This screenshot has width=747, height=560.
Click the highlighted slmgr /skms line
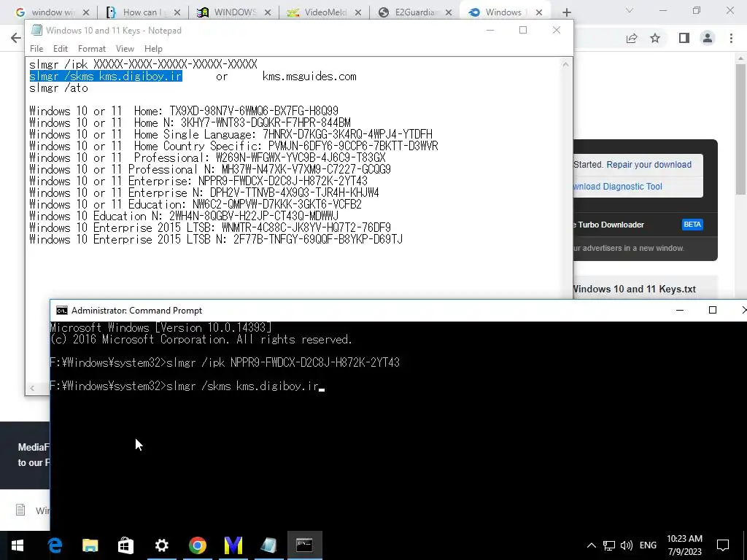(106, 76)
